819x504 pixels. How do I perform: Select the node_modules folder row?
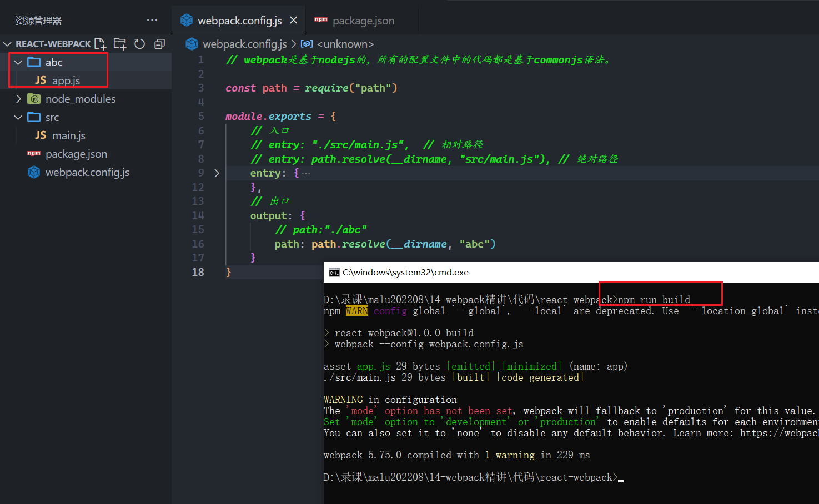coord(86,99)
